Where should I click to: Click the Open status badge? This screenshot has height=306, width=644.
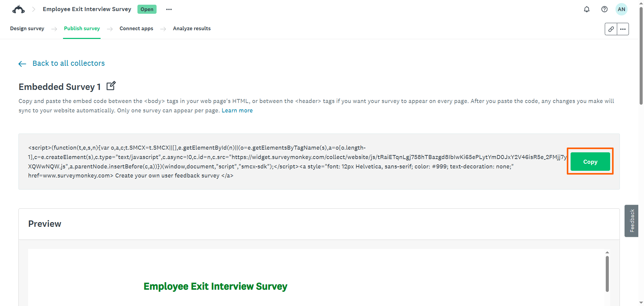click(147, 9)
